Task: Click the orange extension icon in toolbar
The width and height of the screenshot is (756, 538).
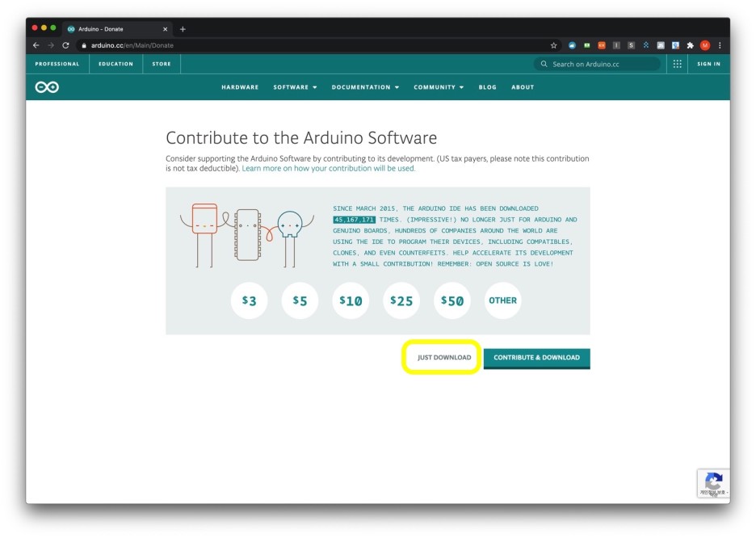Action: coord(601,45)
